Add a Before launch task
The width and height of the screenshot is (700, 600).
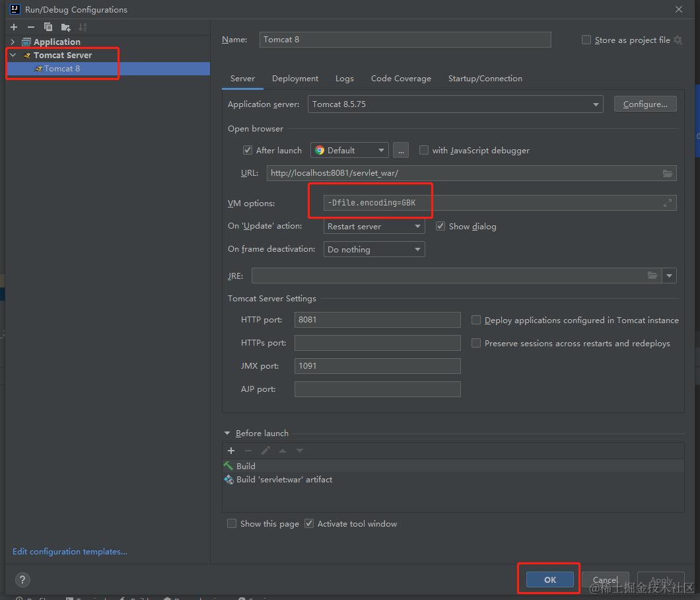[x=231, y=451]
